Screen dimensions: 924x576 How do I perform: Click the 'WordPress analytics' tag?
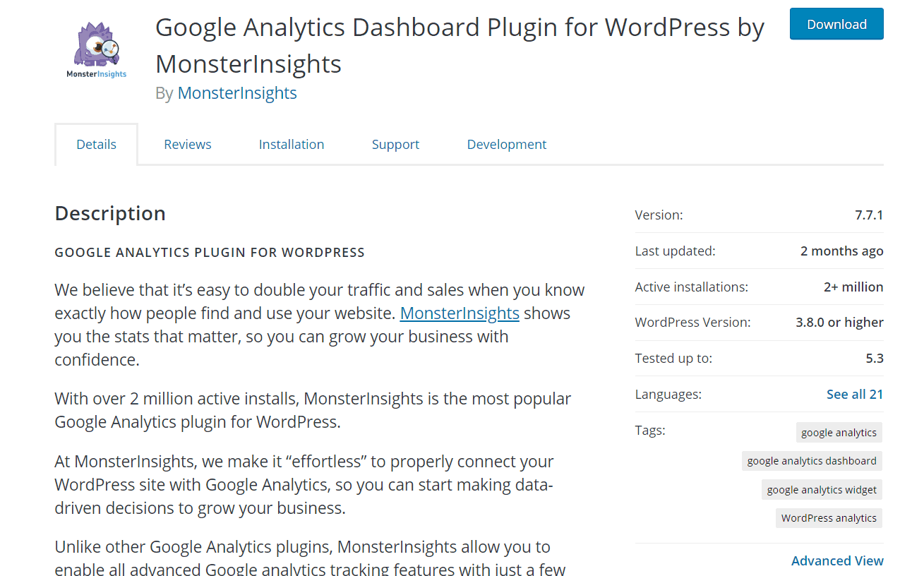coord(829,518)
